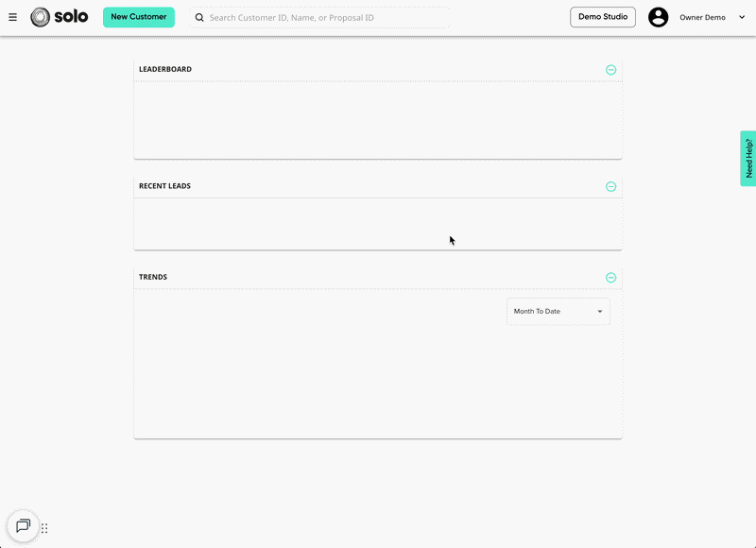Select the Leaderboard panel header
Image resolution: width=756 pixels, height=548 pixels.
click(164, 69)
